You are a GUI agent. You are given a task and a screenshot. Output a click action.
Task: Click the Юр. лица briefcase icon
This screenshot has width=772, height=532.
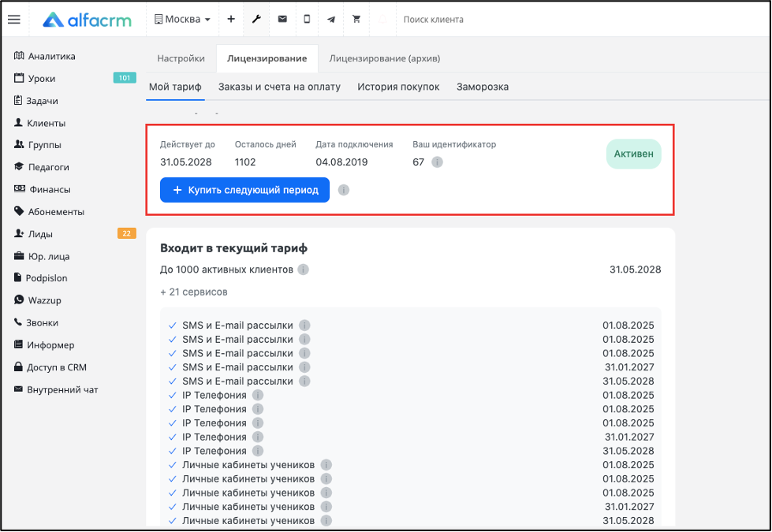[19, 256]
